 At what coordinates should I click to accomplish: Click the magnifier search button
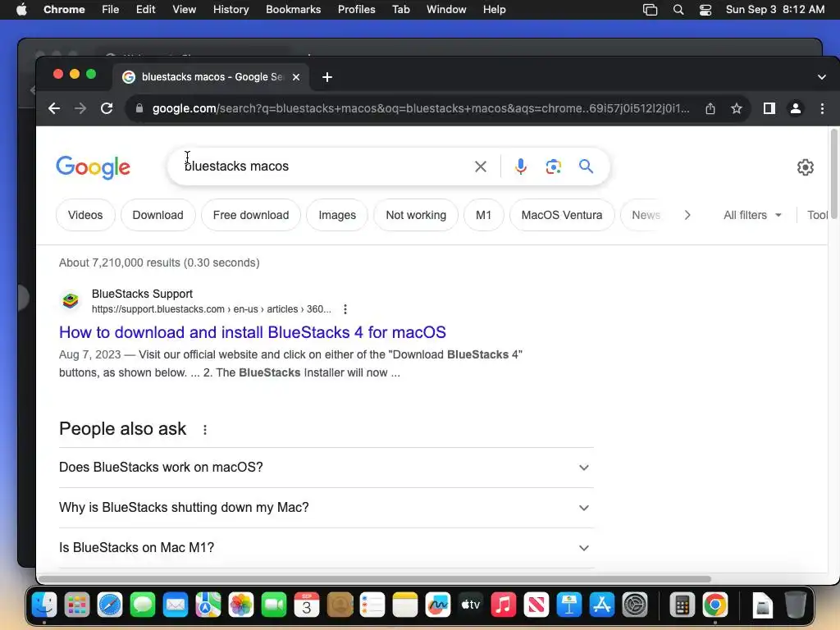[586, 167]
